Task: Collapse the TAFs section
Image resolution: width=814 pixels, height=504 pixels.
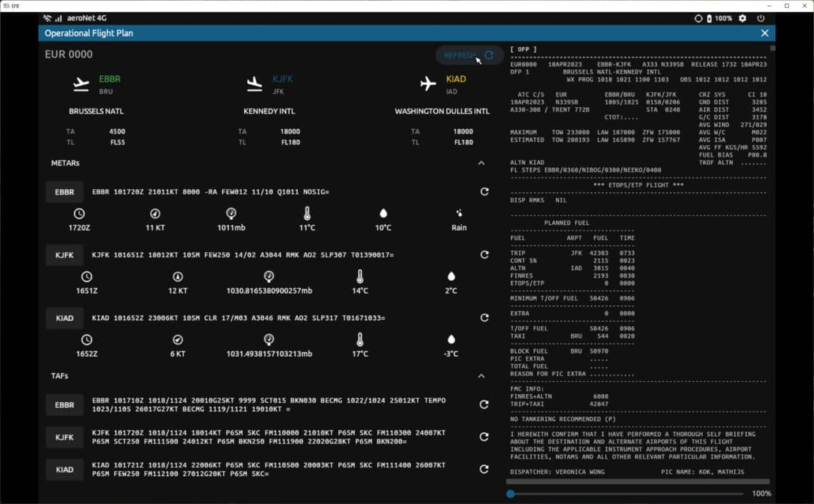Action: point(482,376)
